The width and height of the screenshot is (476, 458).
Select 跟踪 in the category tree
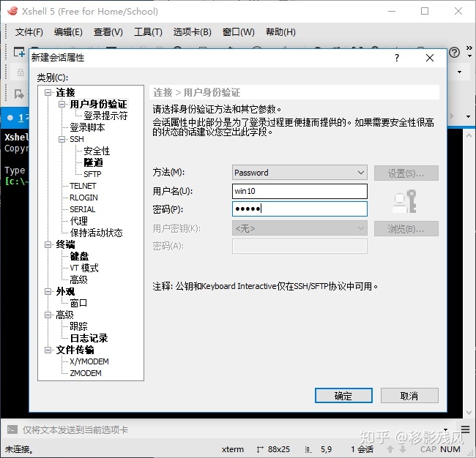coord(78,326)
